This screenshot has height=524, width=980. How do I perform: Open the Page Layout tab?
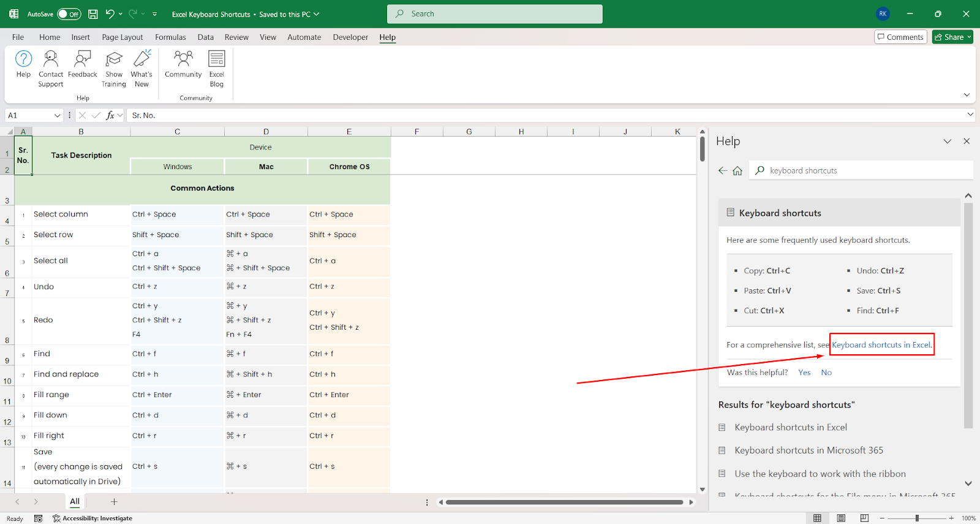(123, 37)
